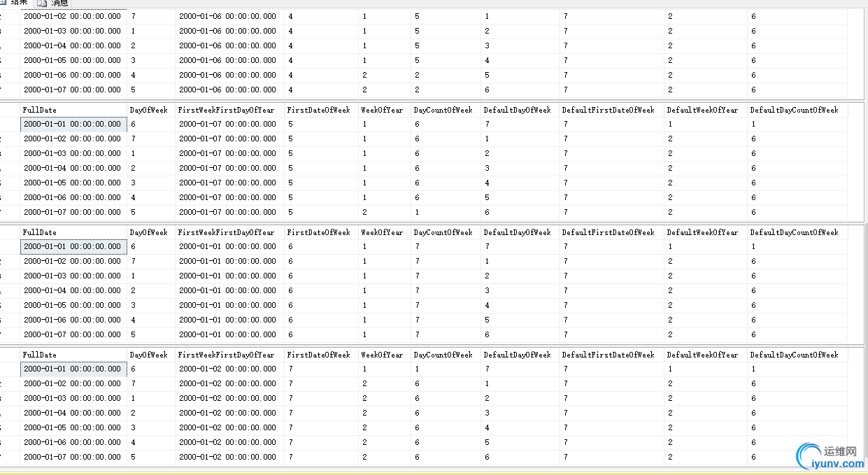
Task: Select FullDate 2000-01-04 cell beside first-week 2000-01-02
Action: 73,413
